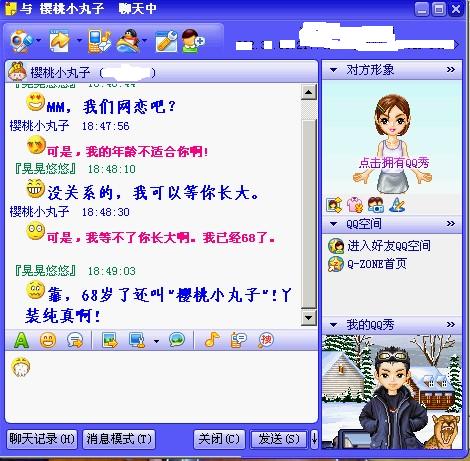
Task: Click the emoticon in the input box
Action: 21,367
